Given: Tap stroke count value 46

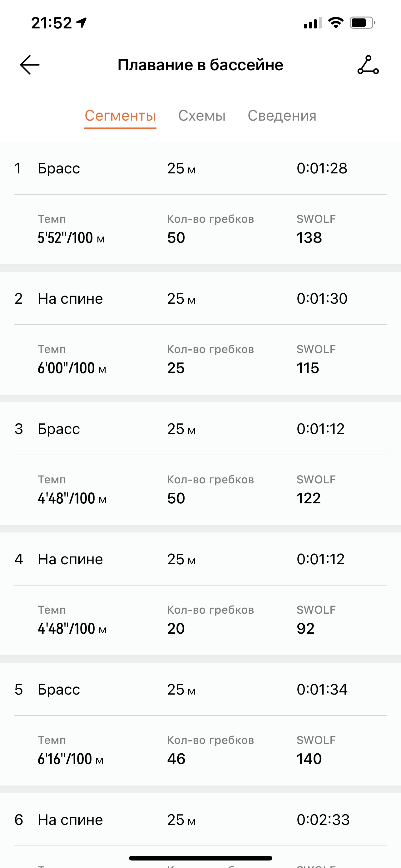Looking at the screenshot, I should pos(176,759).
